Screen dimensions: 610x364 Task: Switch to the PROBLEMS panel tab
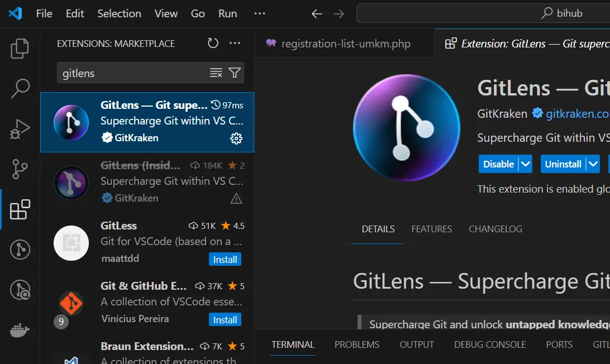click(x=356, y=344)
